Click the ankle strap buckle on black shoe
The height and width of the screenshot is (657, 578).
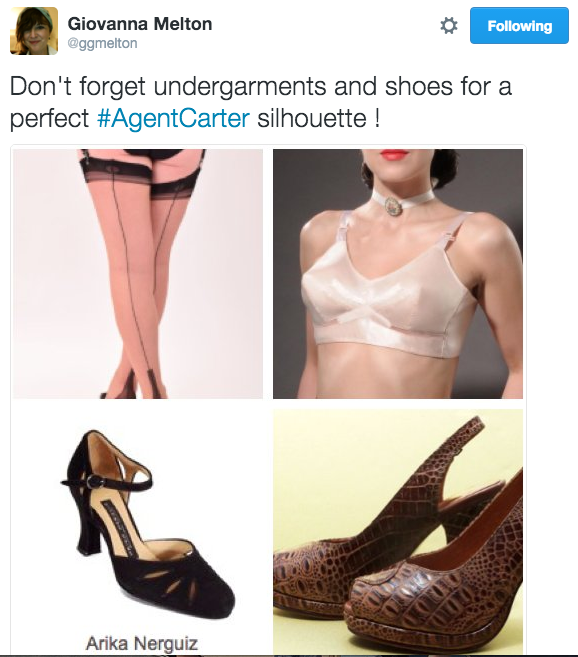tap(93, 483)
